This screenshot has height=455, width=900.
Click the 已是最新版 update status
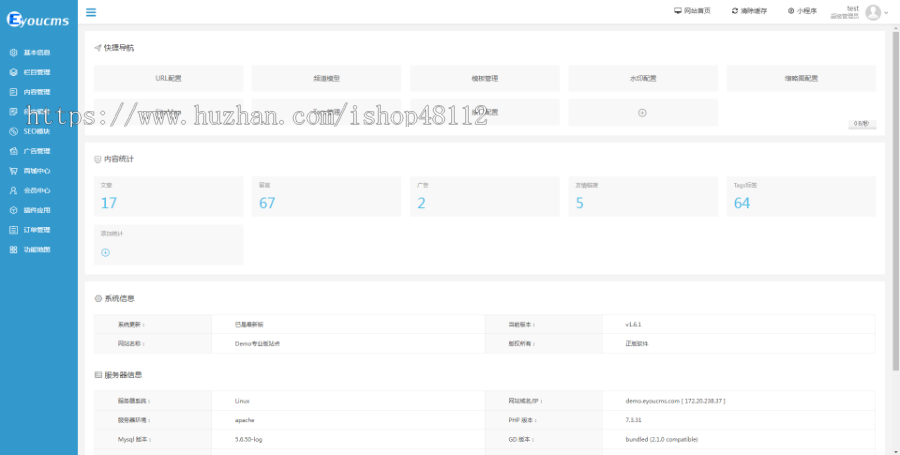click(x=249, y=325)
